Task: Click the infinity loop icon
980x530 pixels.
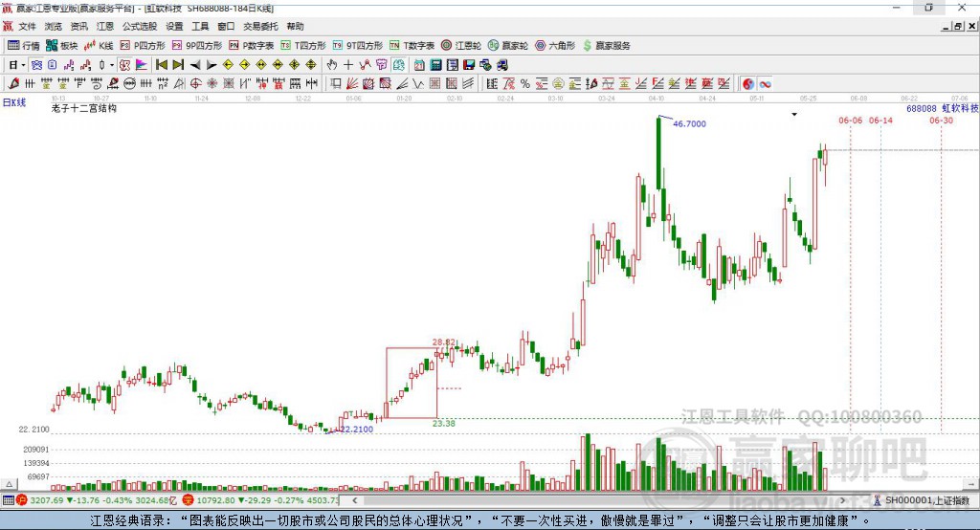Action: 765,84
